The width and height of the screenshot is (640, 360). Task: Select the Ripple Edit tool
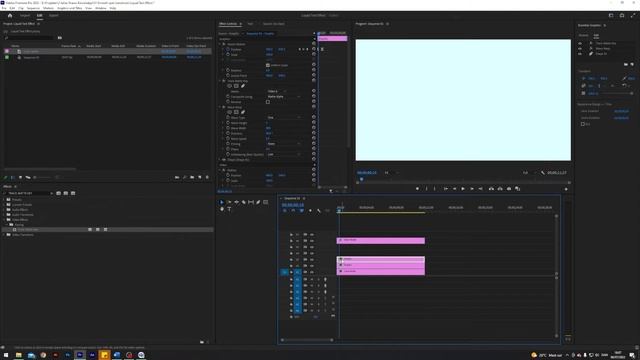(x=236, y=202)
